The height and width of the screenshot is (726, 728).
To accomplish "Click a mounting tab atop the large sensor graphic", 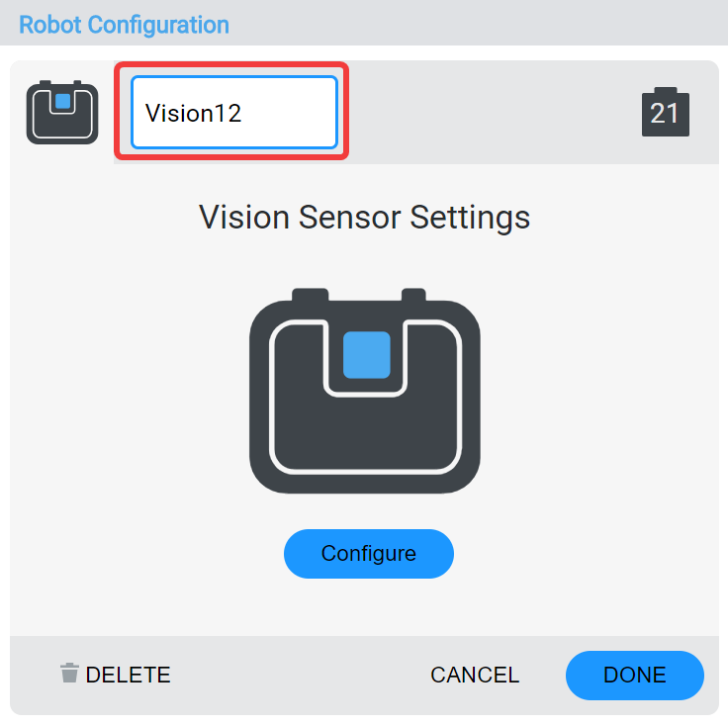I will [x=310, y=295].
